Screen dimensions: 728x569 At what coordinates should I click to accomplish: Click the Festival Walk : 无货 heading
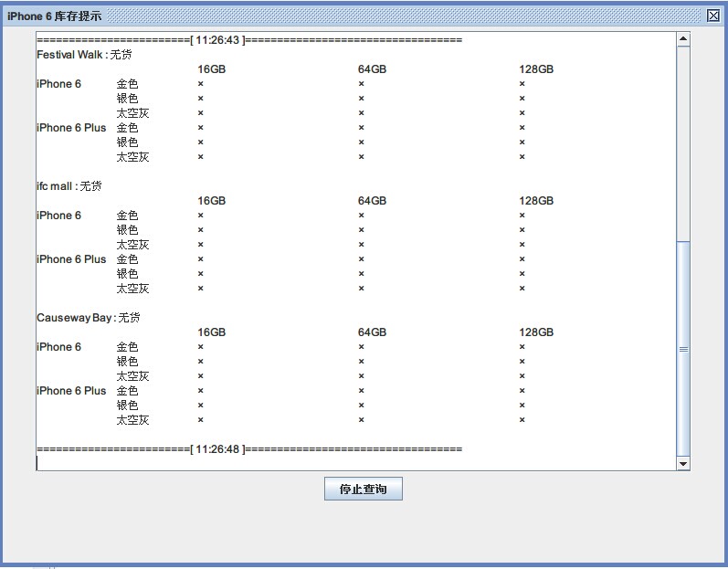(x=84, y=55)
